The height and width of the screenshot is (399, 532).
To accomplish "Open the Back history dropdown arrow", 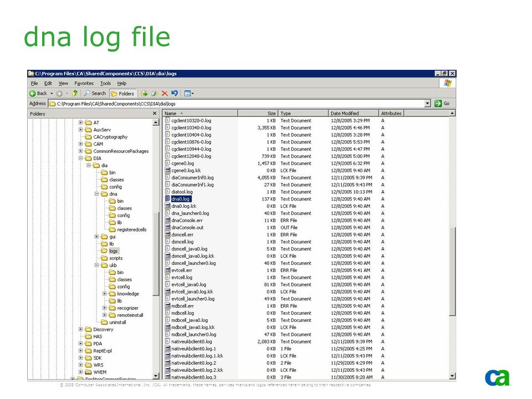I will pos(52,93).
